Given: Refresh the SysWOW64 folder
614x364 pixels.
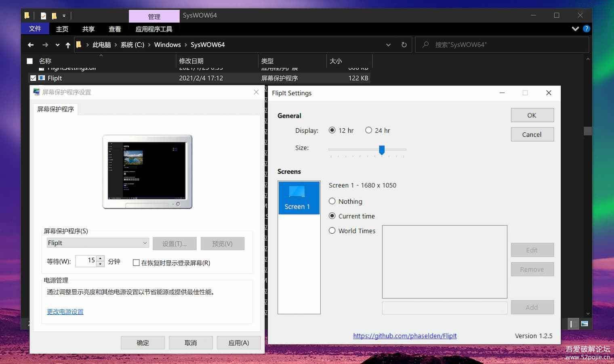Looking at the screenshot, I should [x=404, y=45].
